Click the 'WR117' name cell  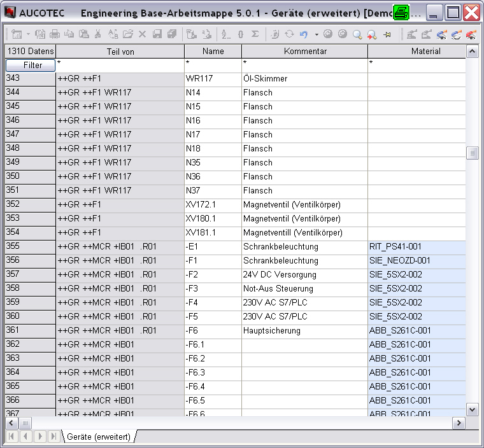213,79
